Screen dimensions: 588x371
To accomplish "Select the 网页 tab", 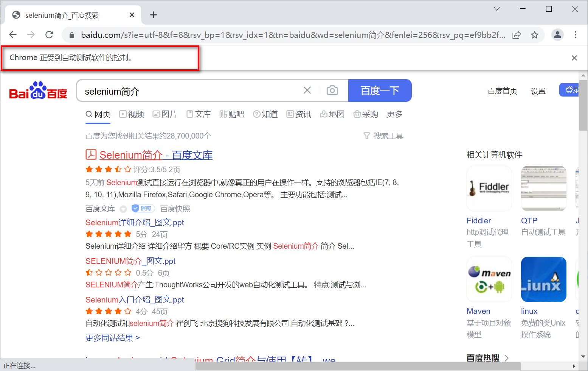I will click(98, 114).
